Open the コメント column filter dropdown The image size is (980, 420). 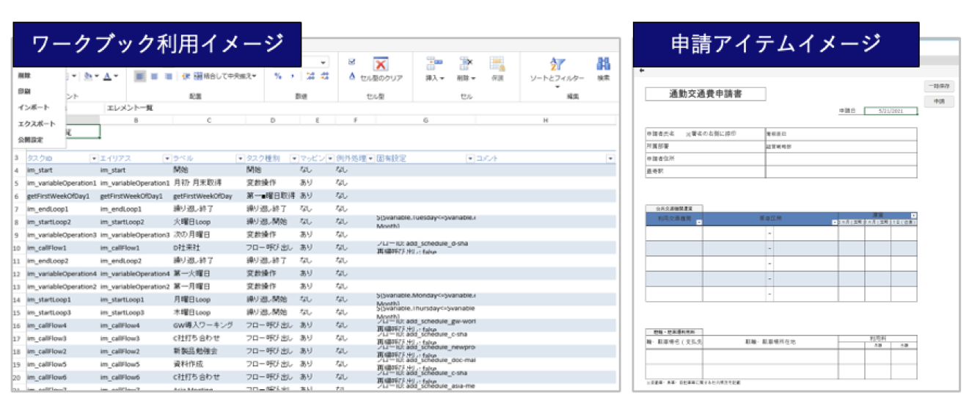(x=610, y=159)
